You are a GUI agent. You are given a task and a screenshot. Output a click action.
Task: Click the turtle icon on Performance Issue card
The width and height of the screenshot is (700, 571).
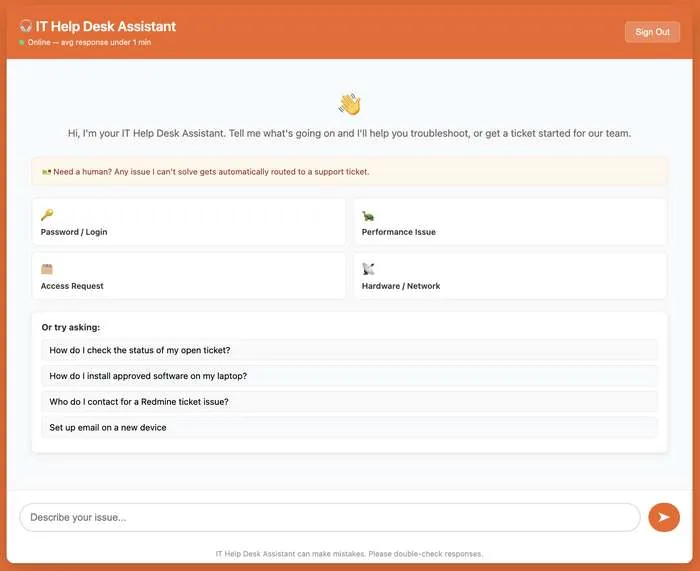pos(368,216)
